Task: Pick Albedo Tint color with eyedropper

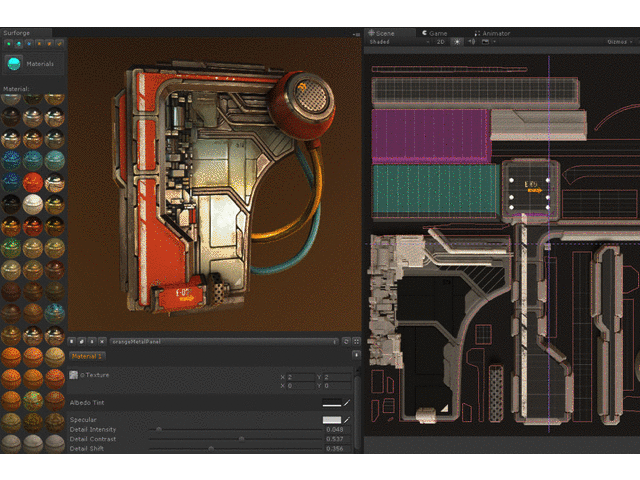Action: [x=347, y=403]
